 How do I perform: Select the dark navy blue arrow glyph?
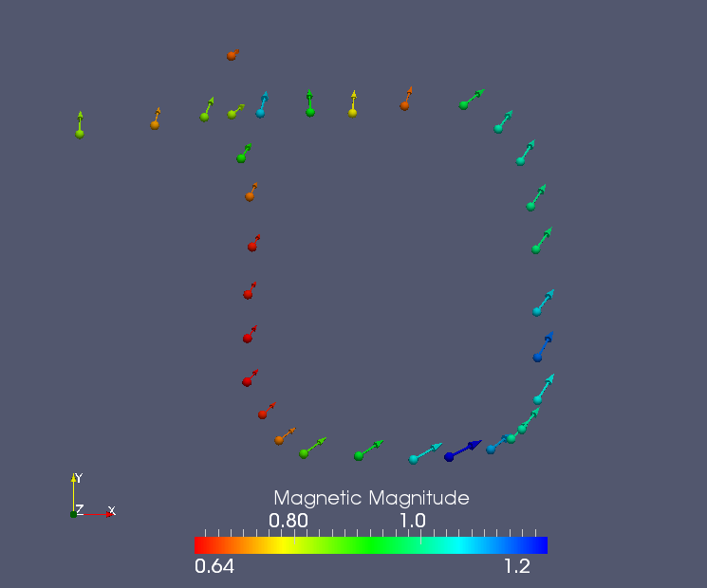click(x=462, y=450)
